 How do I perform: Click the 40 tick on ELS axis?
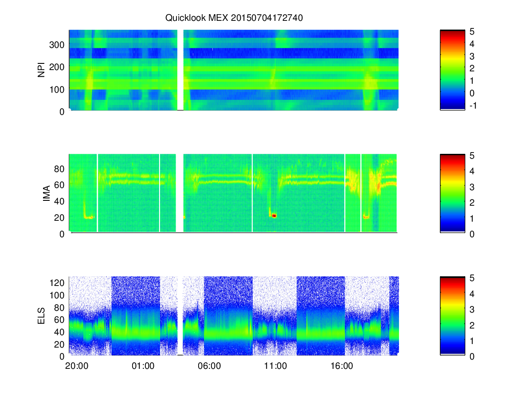pos(60,332)
